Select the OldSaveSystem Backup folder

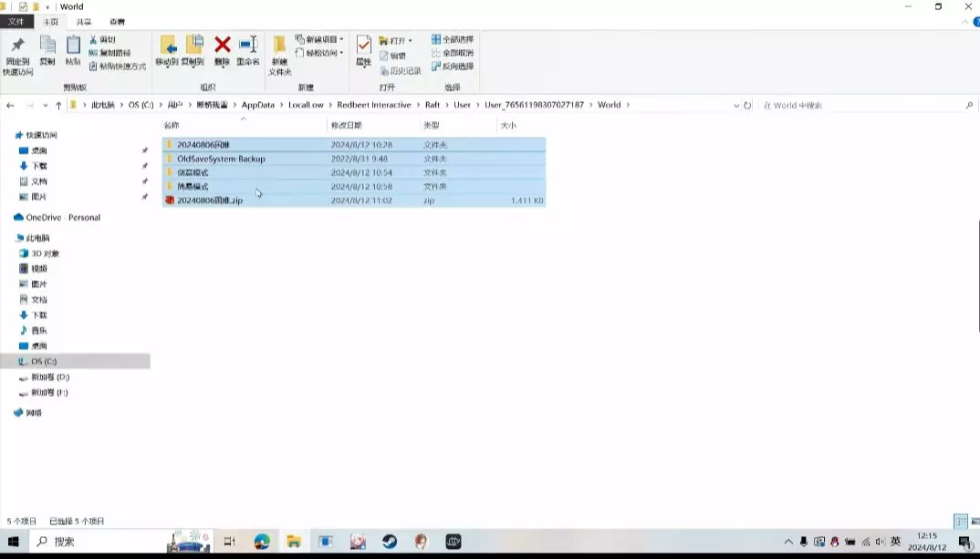tap(354, 159)
